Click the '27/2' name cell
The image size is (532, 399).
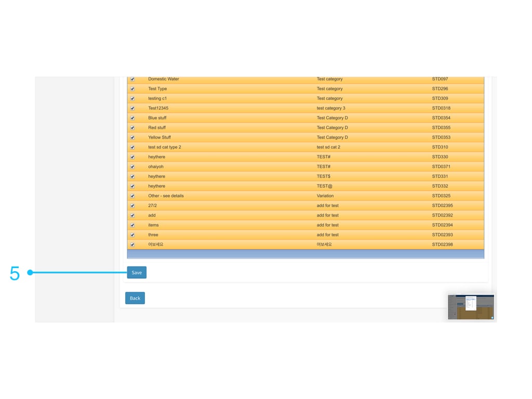coord(152,206)
